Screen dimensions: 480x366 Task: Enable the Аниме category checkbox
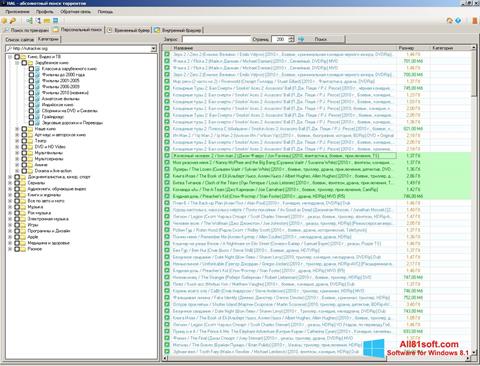click(24, 165)
